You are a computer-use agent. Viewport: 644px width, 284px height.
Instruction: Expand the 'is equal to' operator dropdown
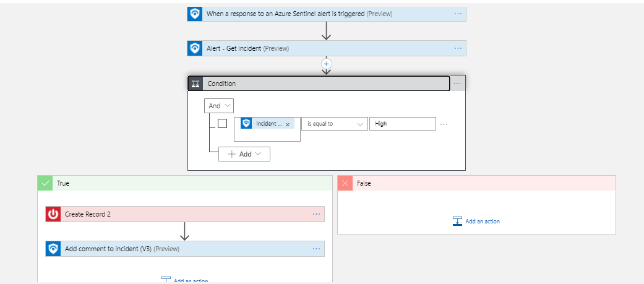335,124
